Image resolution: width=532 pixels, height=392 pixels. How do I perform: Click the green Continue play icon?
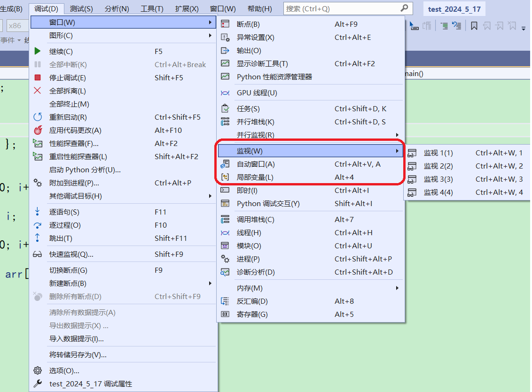[37, 51]
